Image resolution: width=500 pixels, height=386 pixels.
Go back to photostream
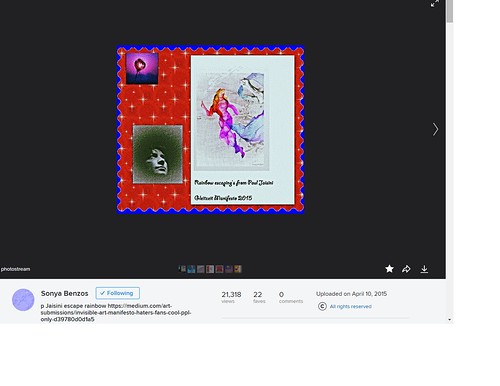coord(15,269)
